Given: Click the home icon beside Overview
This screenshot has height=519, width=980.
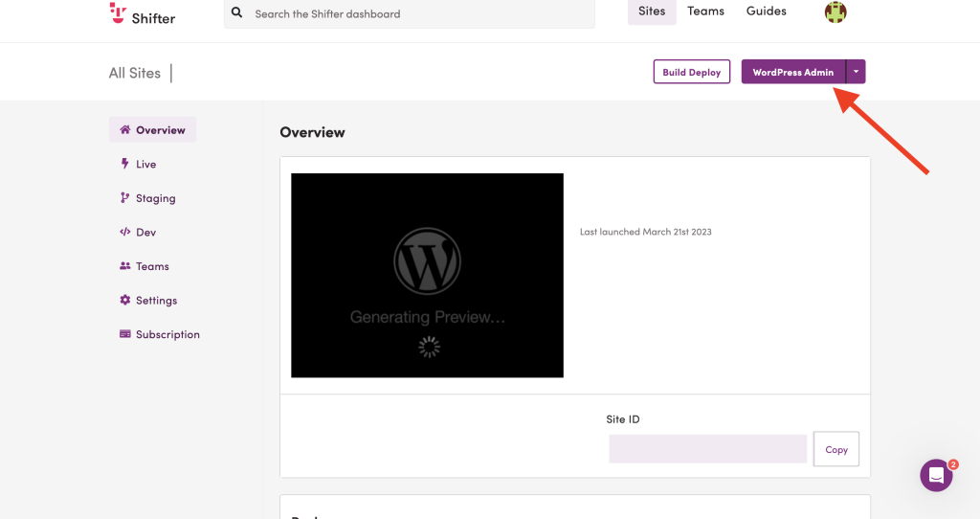Looking at the screenshot, I should point(125,129).
